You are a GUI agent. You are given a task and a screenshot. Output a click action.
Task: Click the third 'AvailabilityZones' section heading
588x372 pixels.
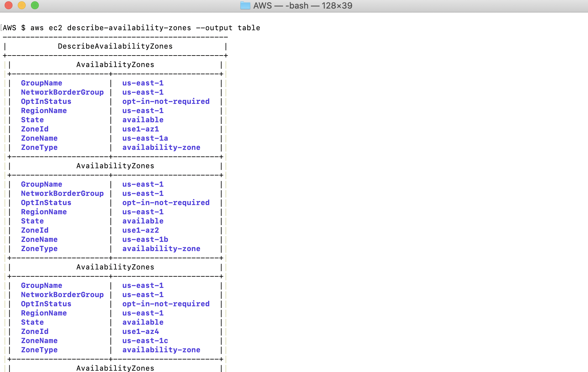(x=115, y=267)
